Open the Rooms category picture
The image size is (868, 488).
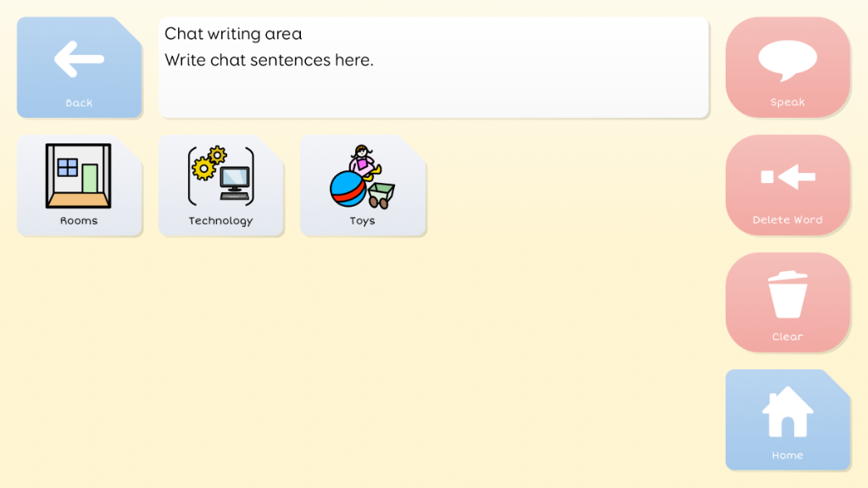pos(78,175)
